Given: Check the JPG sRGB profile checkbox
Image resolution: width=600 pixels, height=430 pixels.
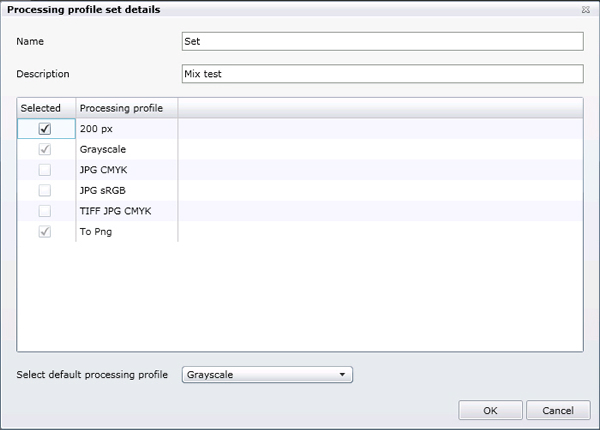Looking at the screenshot, I should click(45, 190).
